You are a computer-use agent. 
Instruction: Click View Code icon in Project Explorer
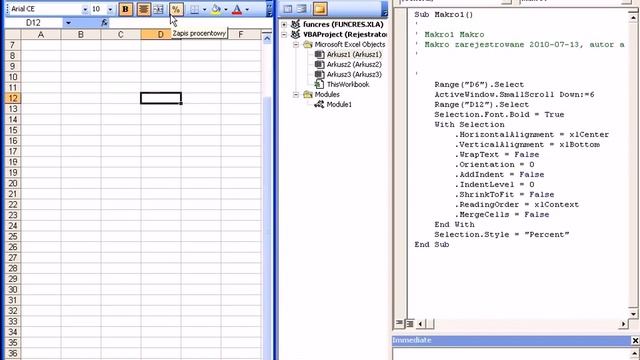click(288, 9)
